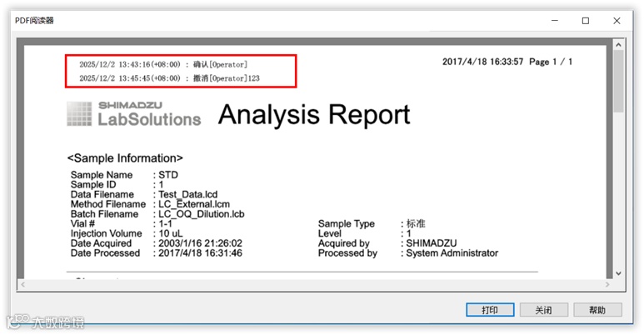Click the Processed by label
This screenshot has width=644, height=335.
pyautogui.click(x=347, y=253)
